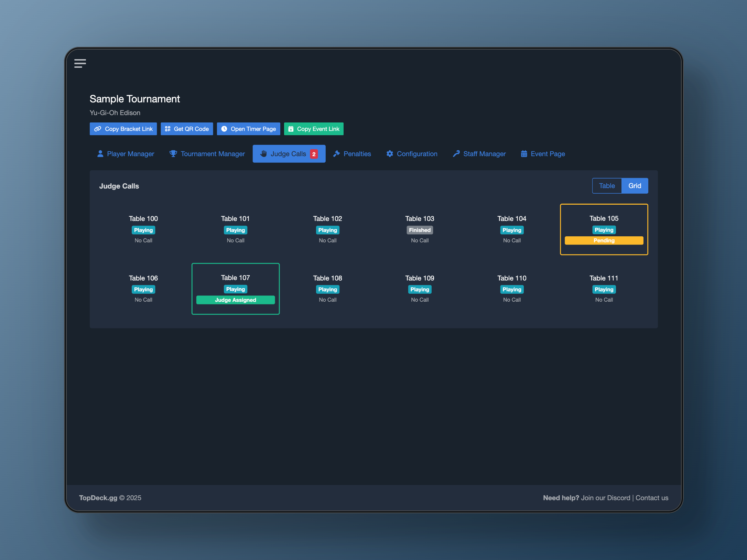Click the Join our Discord link

(605, 498)
